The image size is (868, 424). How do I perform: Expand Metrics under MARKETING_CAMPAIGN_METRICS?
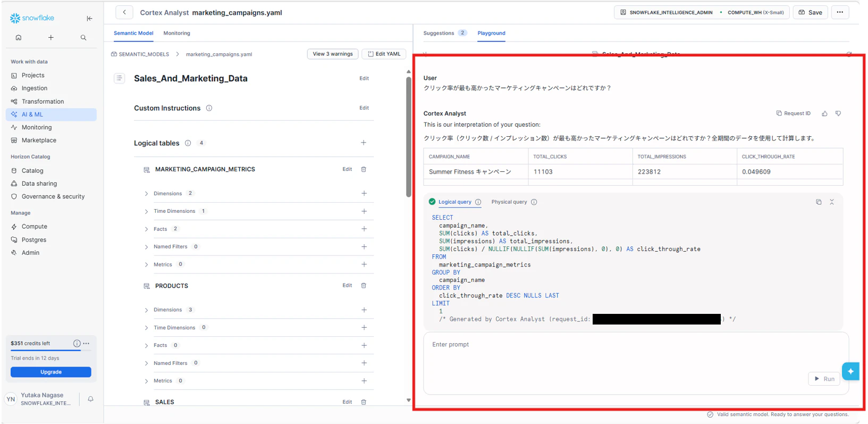pyautogui.click(x=146, y=264)
